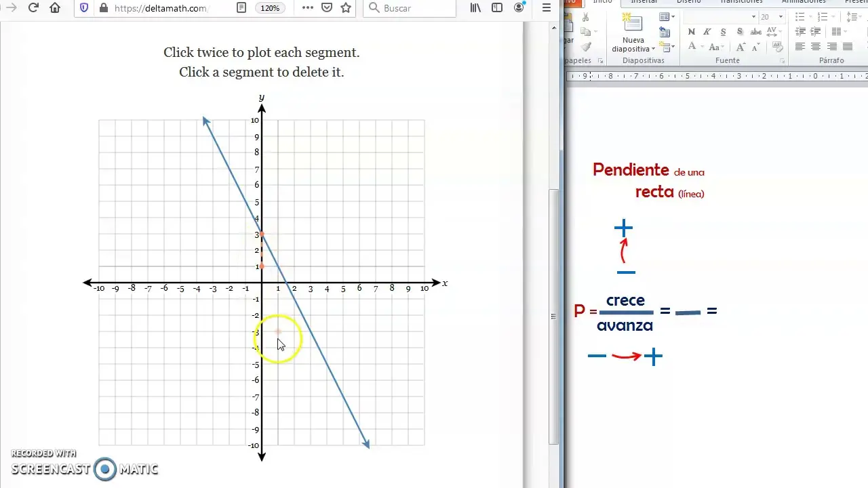This screenshot has width=868, height=488.
Task: Click the orange point at y=3
Action: click(x=262, y=234)
